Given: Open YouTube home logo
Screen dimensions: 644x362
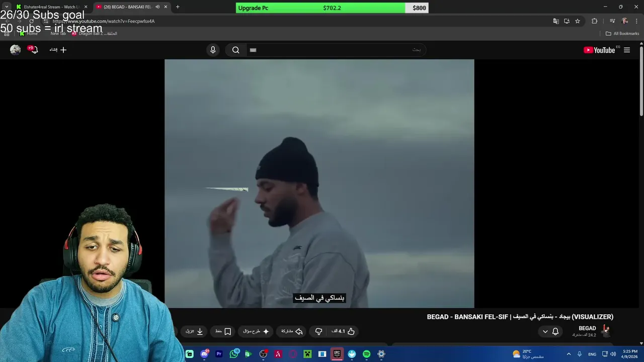Looking at the screenshot, I should pyautogui.click(x=599, y=50).
